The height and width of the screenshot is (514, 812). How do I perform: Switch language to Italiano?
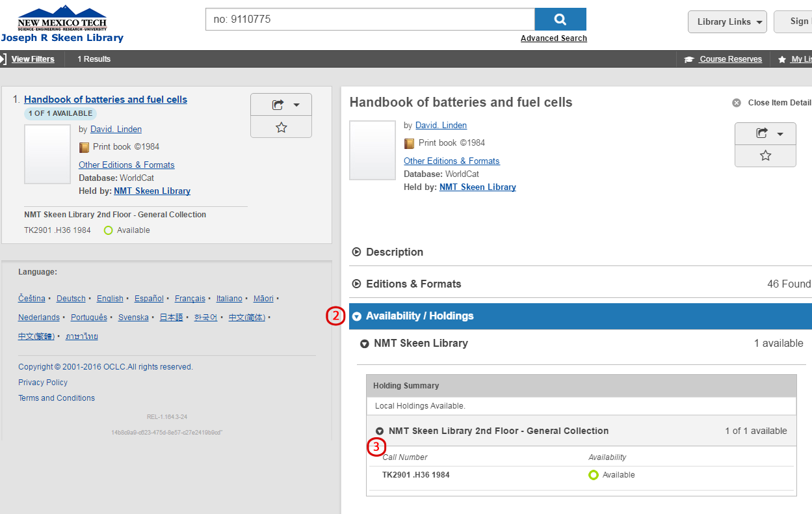229,299
